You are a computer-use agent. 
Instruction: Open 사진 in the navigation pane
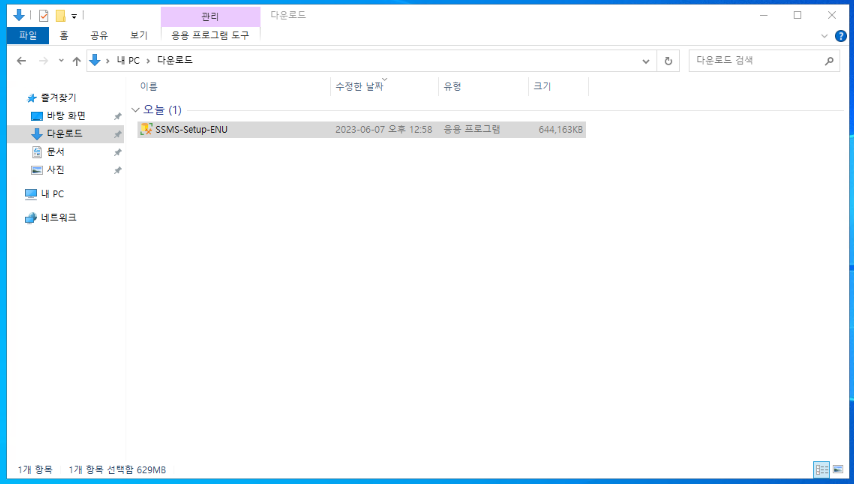click(55, 170)
